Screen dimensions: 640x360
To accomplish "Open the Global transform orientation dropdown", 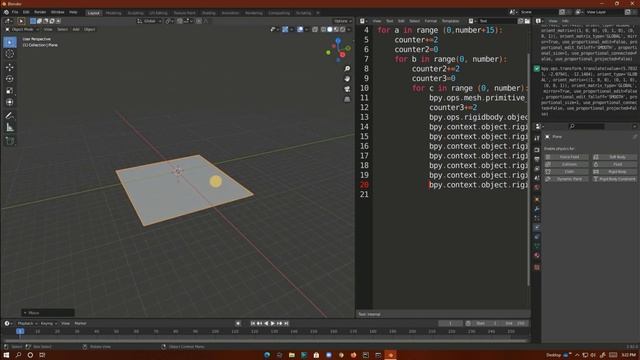I will pyautogui.click(x=150, y=21).
